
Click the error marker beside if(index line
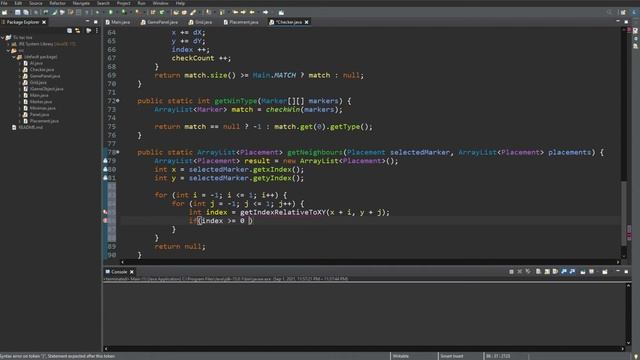pos(105,220)
